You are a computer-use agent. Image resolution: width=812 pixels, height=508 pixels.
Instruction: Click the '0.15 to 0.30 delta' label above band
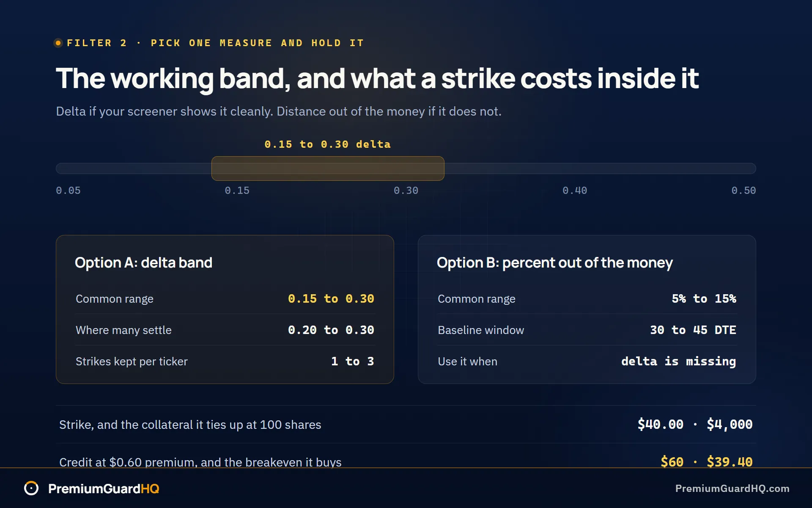pyautogui.click(x=327, y=144)
